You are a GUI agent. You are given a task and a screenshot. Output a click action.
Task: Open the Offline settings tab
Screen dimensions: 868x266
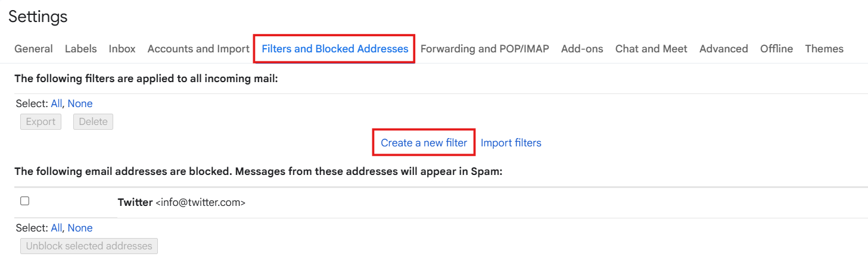point(776,49)
